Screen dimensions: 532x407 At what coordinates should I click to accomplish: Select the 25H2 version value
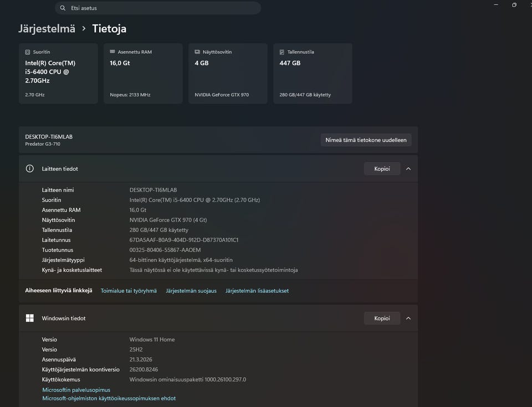pos(136,349)
